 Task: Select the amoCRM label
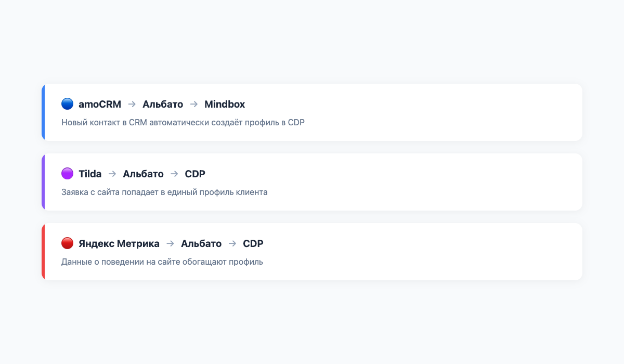(100, 104)
